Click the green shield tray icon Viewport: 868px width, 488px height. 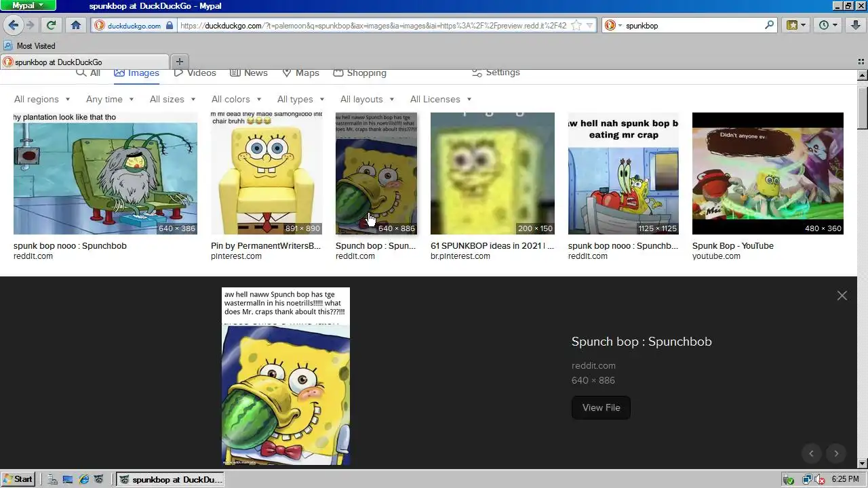click(x=788, y=479)
